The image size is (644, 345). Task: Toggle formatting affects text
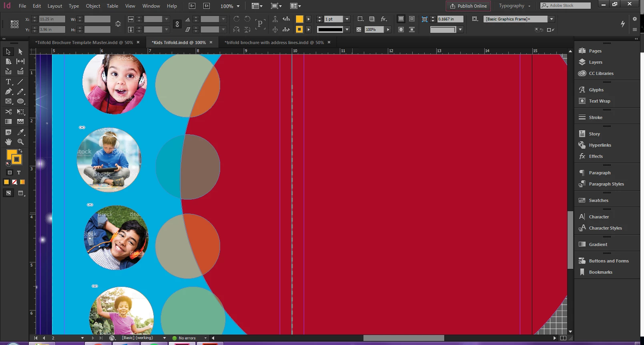(x=19, y=173)
